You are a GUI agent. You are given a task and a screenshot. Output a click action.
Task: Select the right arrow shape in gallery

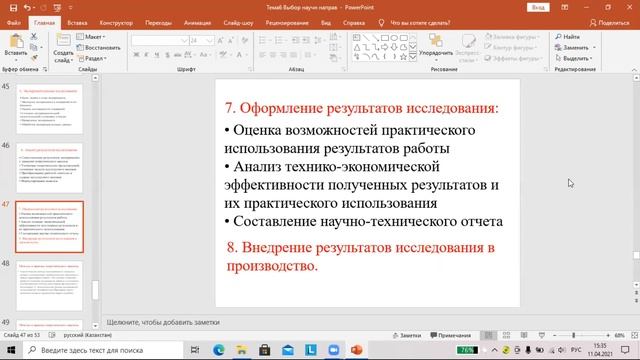pyautogui.click(x=384, y=47)
